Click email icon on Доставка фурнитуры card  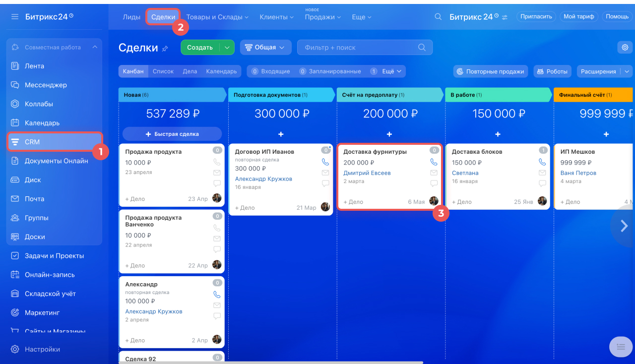point(434,173)
